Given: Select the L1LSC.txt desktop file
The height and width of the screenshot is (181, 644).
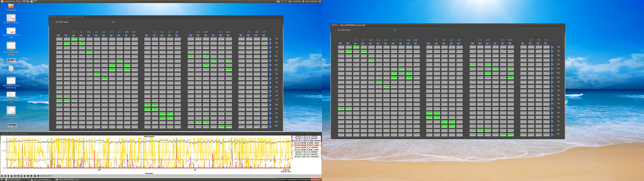Looking at the screenshot, I should (x=11, y=70).
